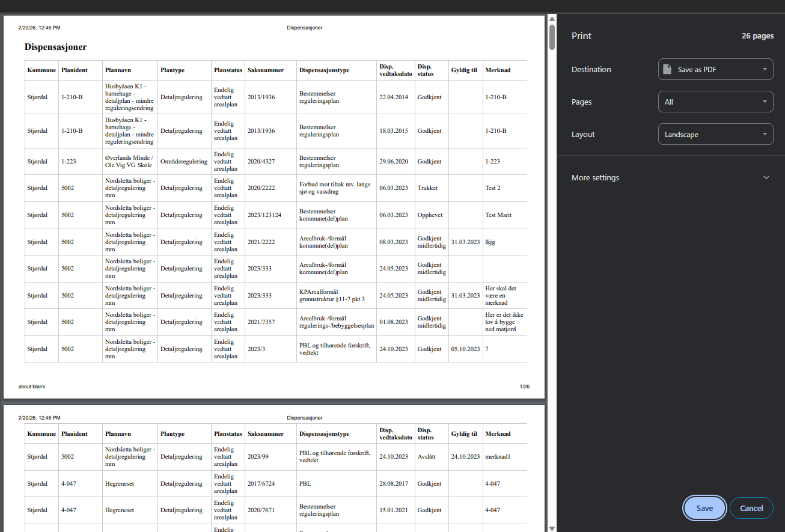Click the Print dialog title
This screenshot has height=532, width=785.
pyautogui.click(x=581, y=36)
